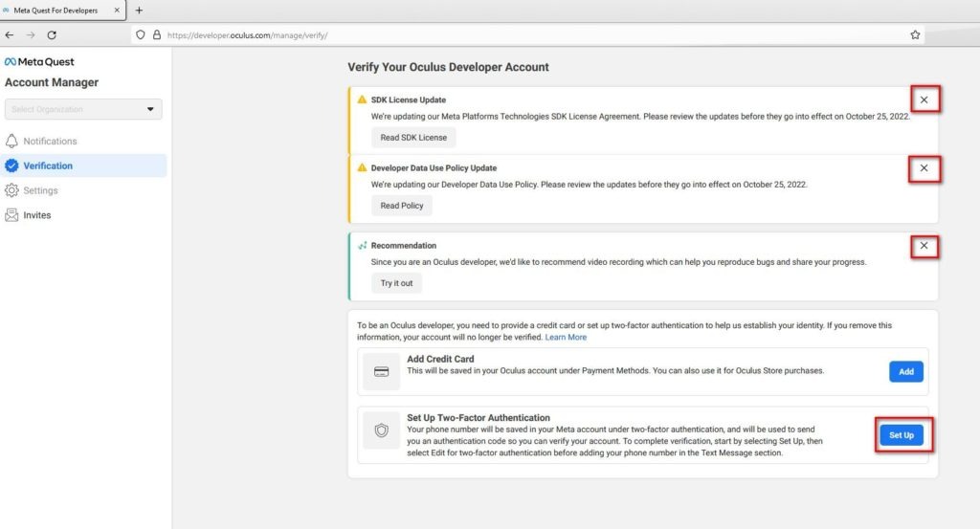The width and height of the screenshot is (980, 529).
Task: Open a new browser tab
Action: (139, 11)
